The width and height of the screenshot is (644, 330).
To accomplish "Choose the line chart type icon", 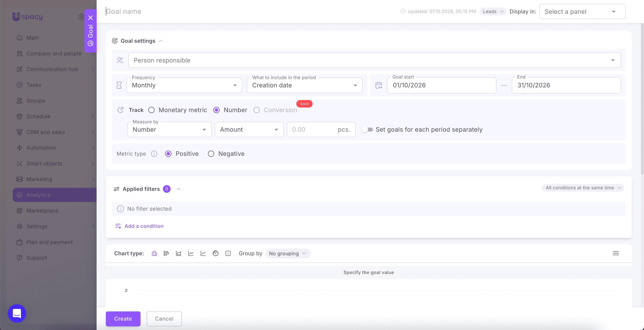I will pyautogui.click(x=191, y=253).
